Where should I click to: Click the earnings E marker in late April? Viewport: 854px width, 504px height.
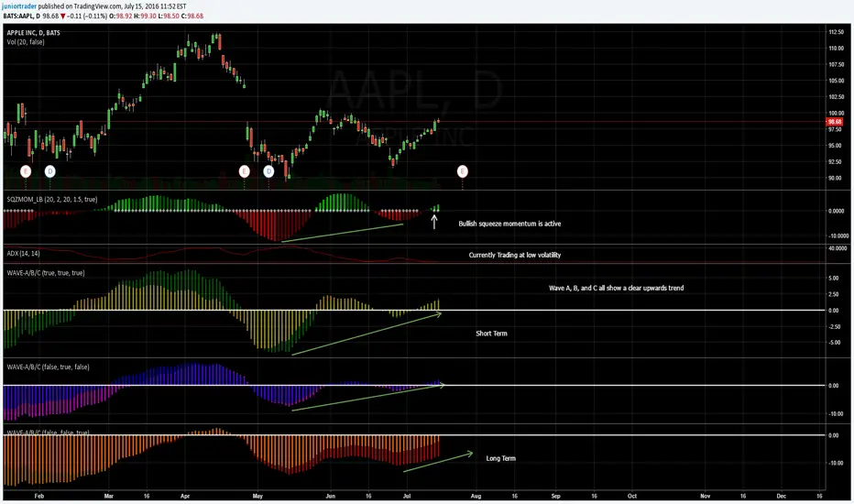click(x=244, y=171)
